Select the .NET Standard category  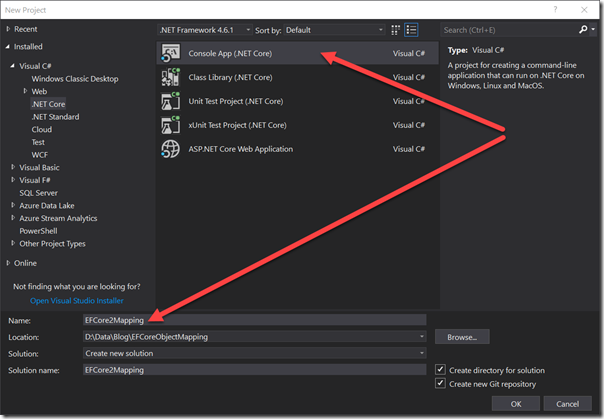(55, 117)
